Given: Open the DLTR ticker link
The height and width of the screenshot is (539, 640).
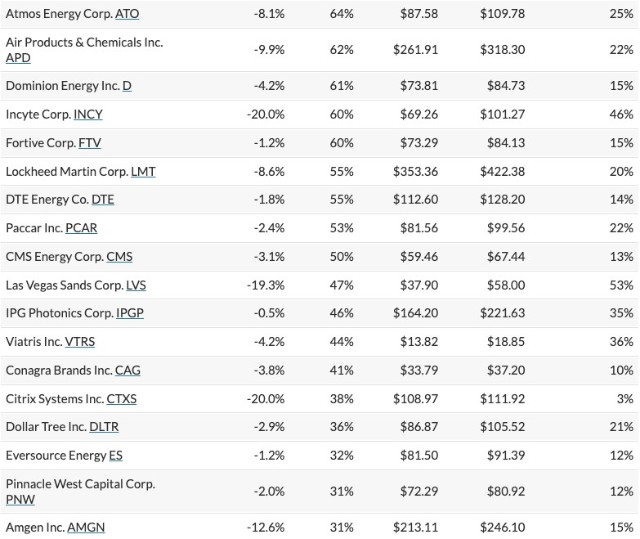Looking at the screenshot, I should pos(104,427).
